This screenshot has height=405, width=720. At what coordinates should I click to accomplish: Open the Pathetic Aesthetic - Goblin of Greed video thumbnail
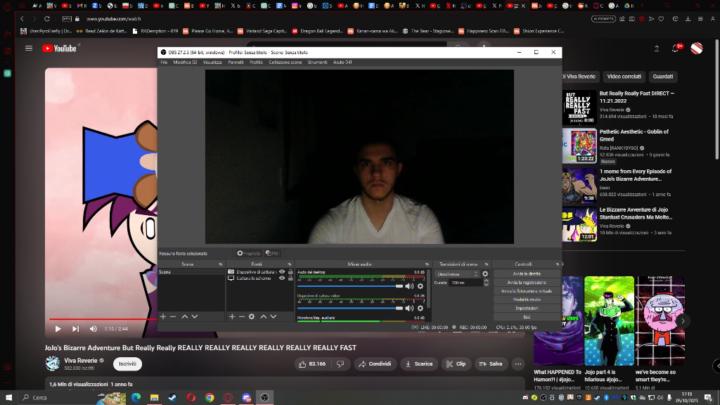(x=579, y=146)
